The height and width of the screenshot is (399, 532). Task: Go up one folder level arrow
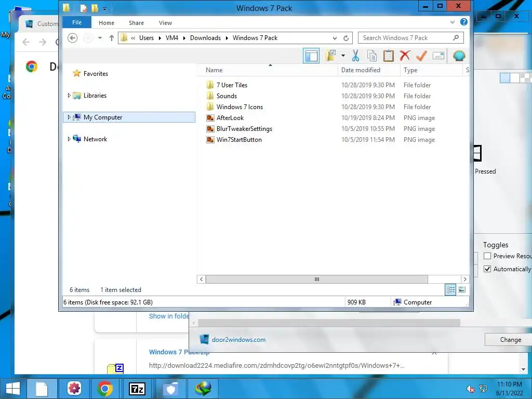click(111, 37)
